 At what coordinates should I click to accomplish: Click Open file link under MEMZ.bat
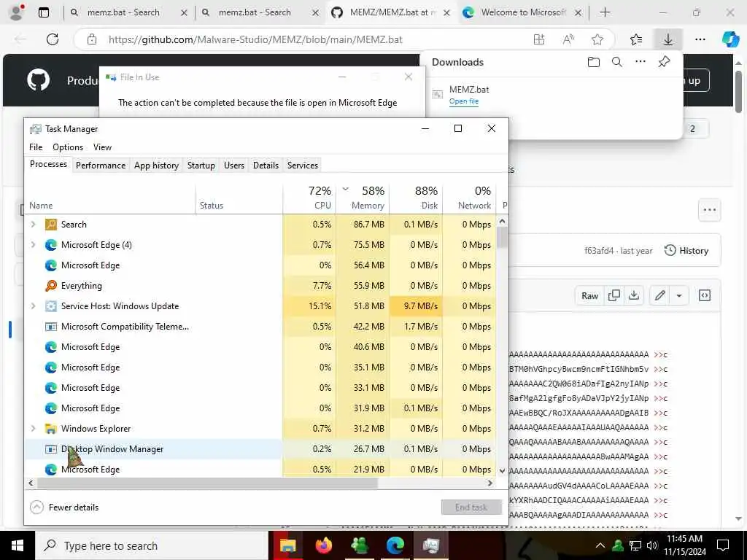463,101
